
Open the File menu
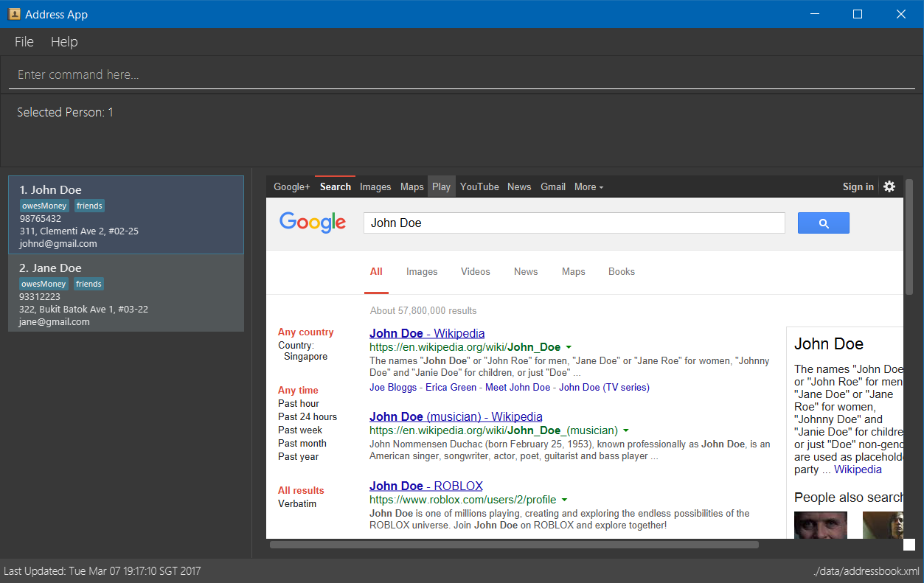coord(24,42)
